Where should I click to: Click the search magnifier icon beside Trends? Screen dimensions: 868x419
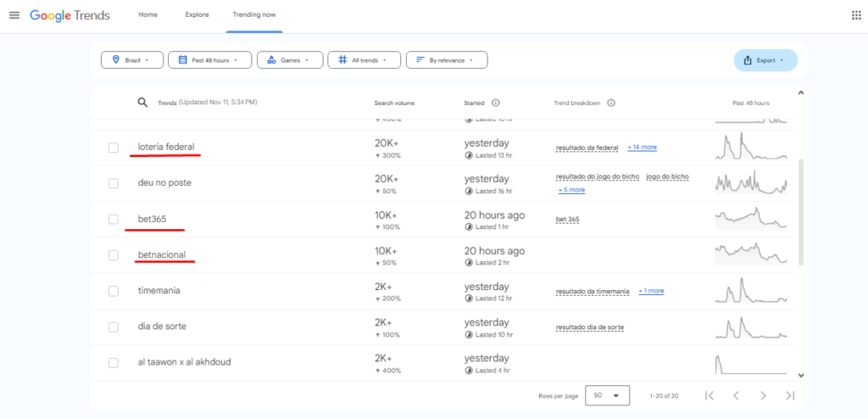pyautogui.click(x=142, y=103)
